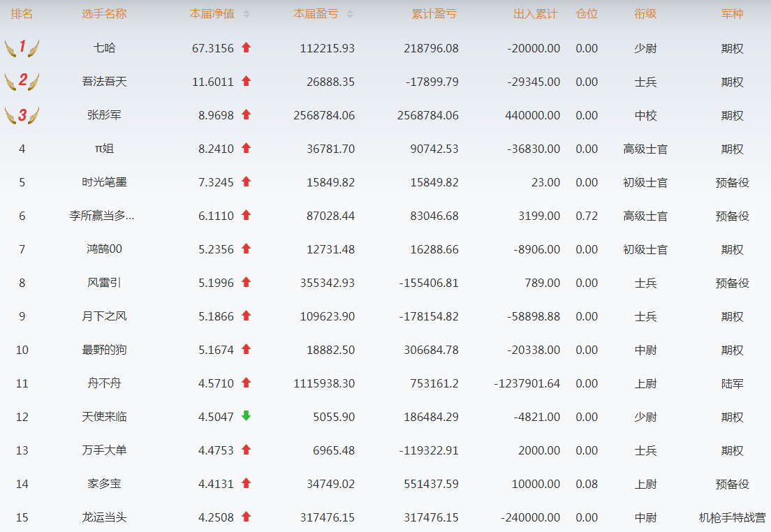Image resolution: width=771 pixels, height=532 pixels.
Task: Click the 陆军 branch cell
Action: click(732, 383)
